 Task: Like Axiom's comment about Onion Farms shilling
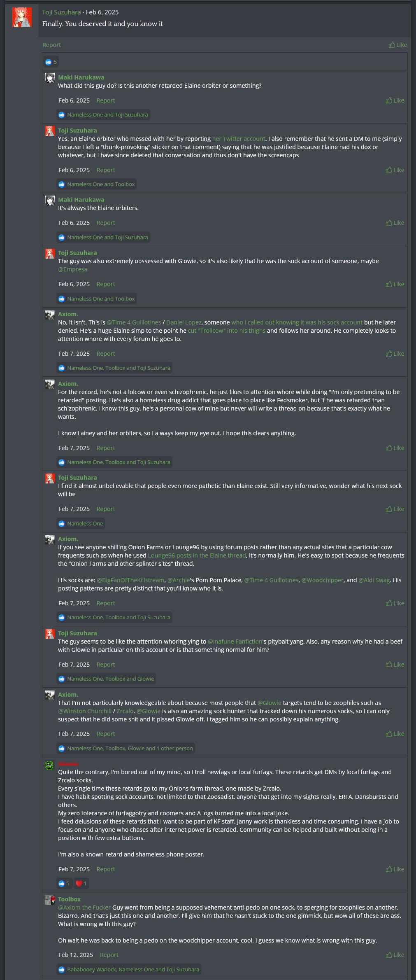pyautogui.click(x=395, y=603)
